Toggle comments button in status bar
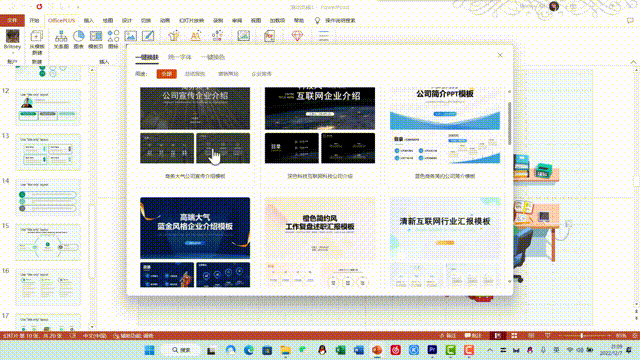640x360 pixels. pos(473,336)
